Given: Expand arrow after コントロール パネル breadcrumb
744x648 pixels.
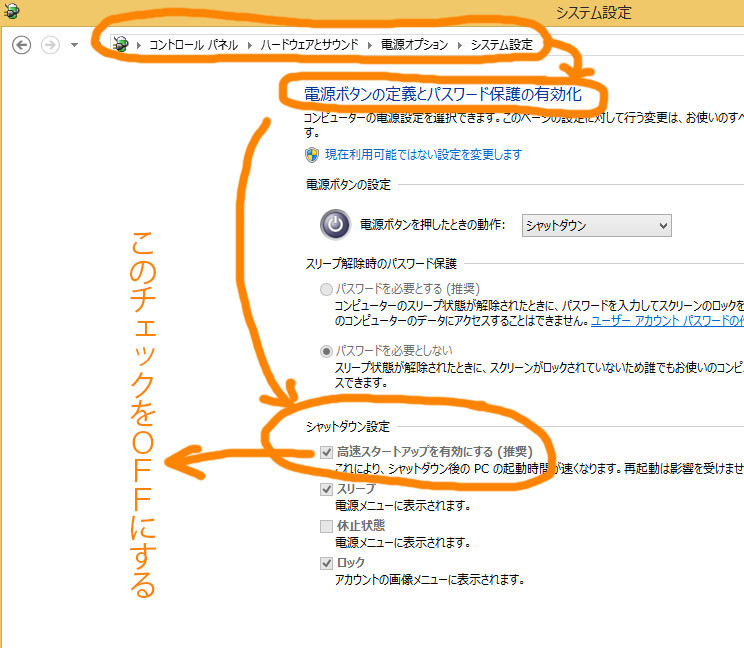Looking at the screenshot, I should coord(250,45).
